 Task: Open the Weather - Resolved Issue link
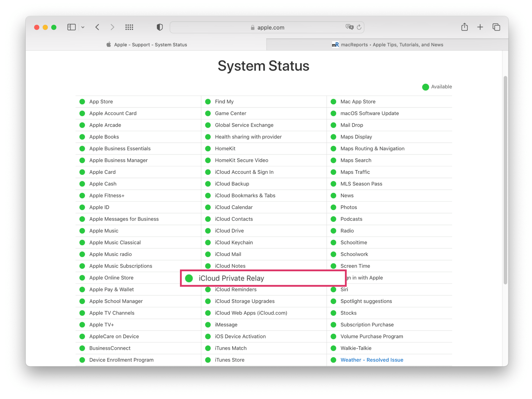coord(372,360)
